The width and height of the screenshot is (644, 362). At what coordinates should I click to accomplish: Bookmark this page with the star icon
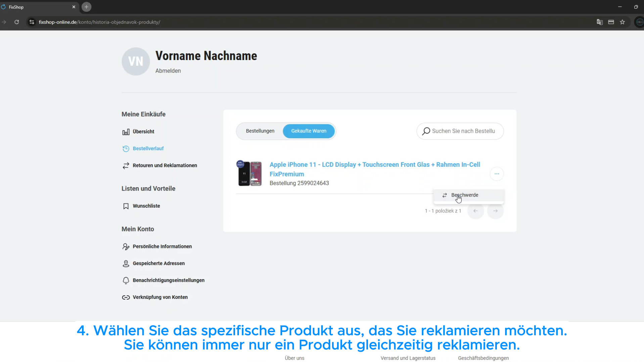coord(622,22)
